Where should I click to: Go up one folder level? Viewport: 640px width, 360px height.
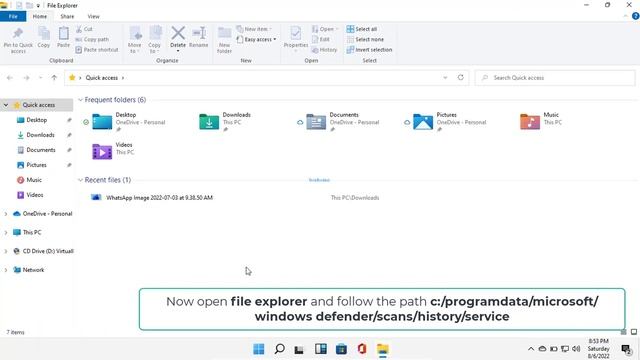[x=54, y=78]
